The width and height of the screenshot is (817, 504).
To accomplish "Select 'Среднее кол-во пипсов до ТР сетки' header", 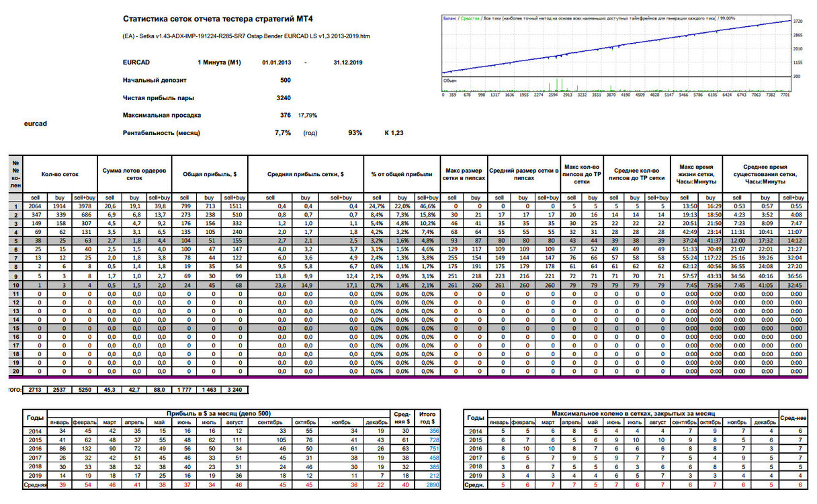I will pos(636,175).
